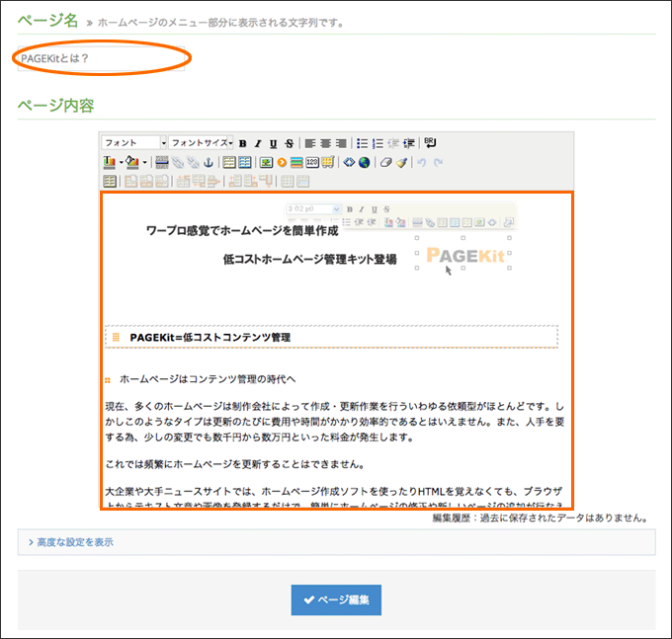Click the ページ内容 section heading

[x=55, y=106]
